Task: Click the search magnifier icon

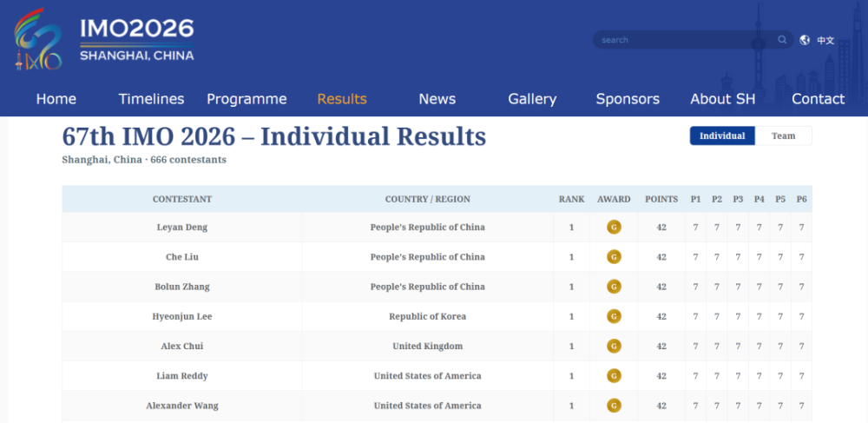Action: [782, 40]
